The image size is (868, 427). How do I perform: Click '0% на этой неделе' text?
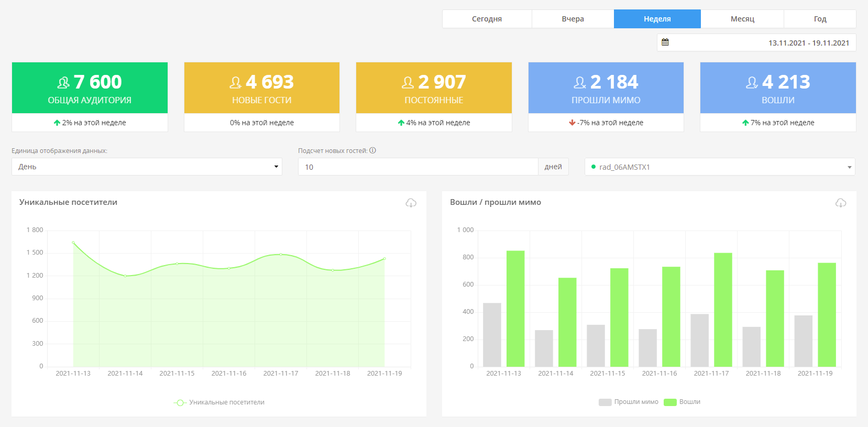[x=262, y=123]
